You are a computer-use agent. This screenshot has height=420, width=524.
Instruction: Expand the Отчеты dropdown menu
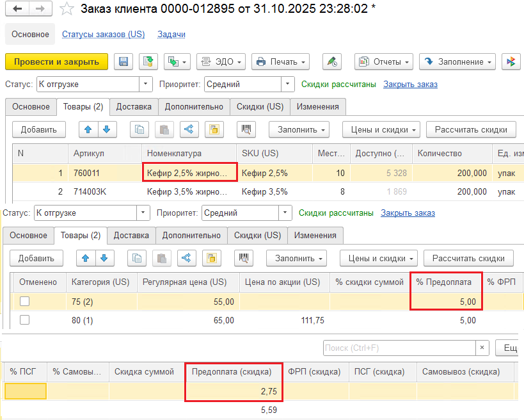click(x=383, y=61)
